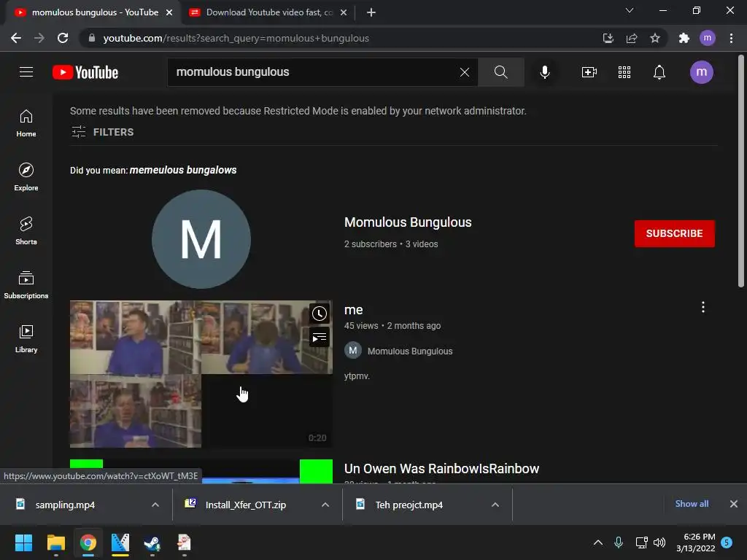Click the 'memeulous bungalows' suggestion

[183, 170]
